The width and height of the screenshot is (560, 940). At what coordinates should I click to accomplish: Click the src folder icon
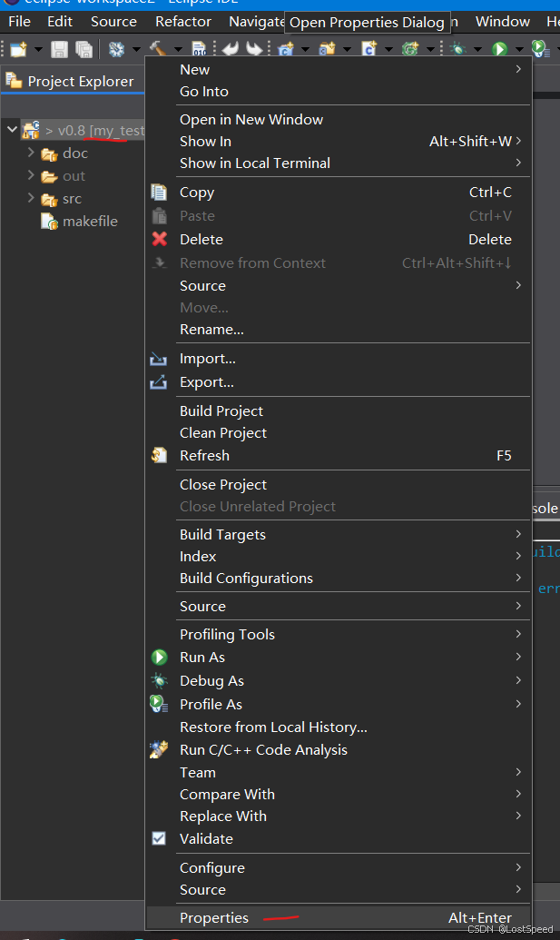click(49, 200)
